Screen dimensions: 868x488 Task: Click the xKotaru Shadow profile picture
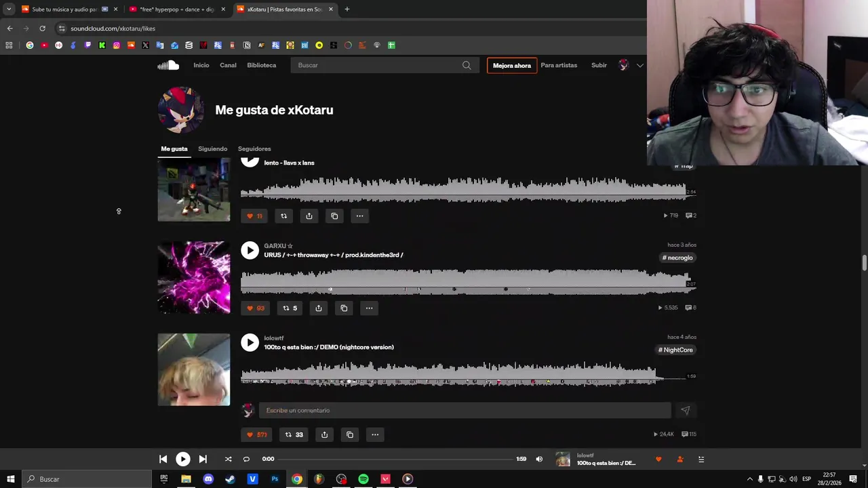click(181, 110)
